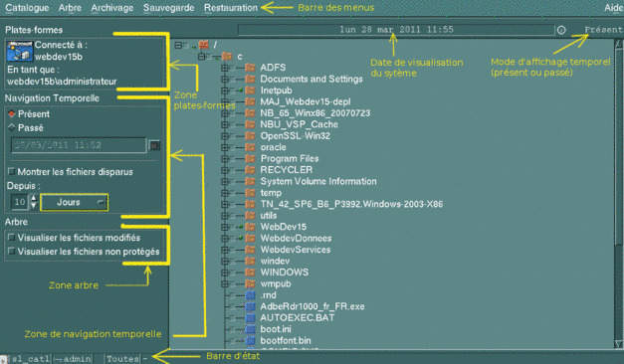Screen dimensions: 624x364
Task: Open the Arbre menu
Action: pos(70,8)
